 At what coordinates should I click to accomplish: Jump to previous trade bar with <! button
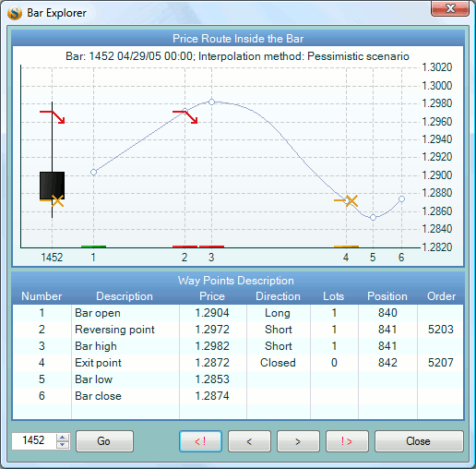[x=200, y=441]
